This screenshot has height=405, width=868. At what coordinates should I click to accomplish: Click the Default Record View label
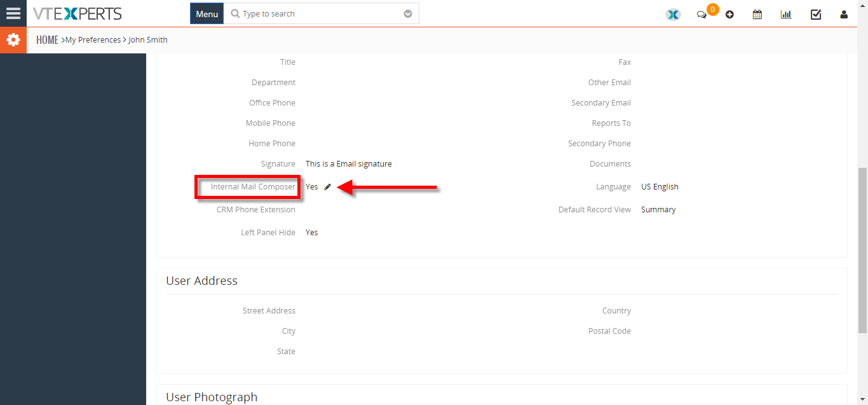595,210
